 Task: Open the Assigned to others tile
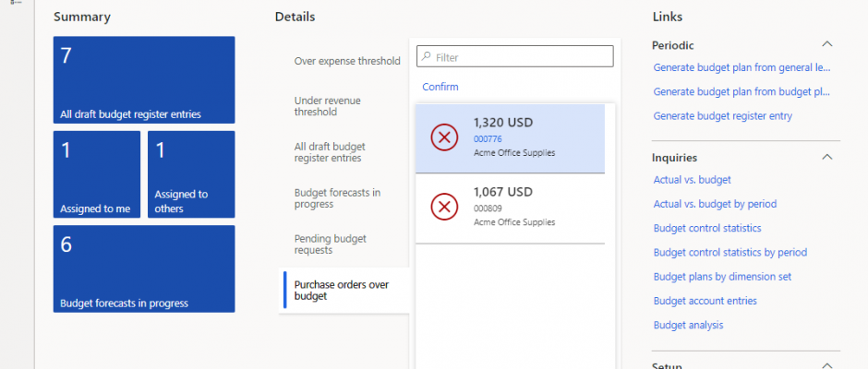[x=191, y=174]
